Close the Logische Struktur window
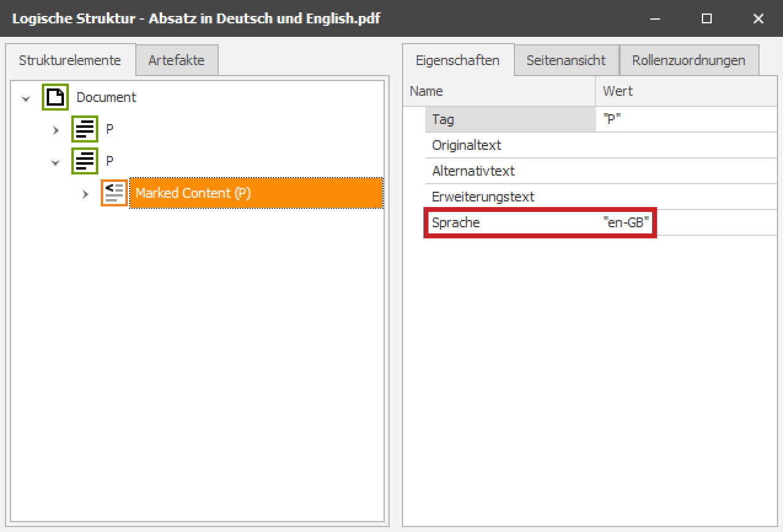Screen dimensions: 783x532 [x=758, y=18]
